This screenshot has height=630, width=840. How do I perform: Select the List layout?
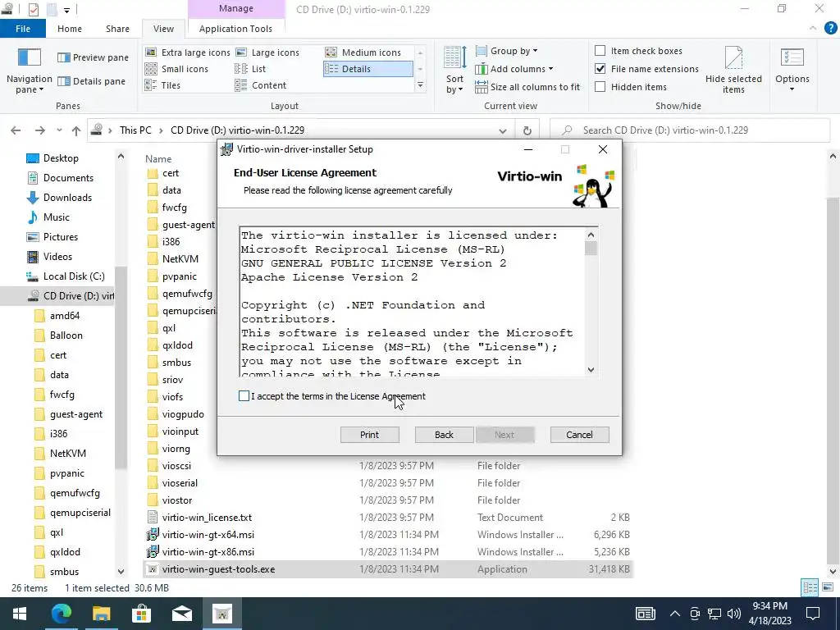(x=250, y=69)
